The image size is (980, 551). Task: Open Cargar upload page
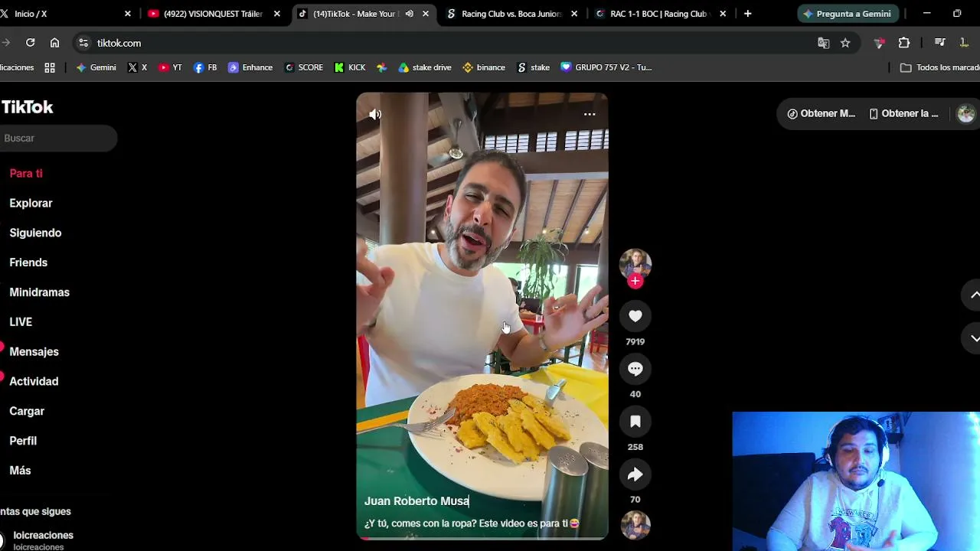(x=27, y=412)
